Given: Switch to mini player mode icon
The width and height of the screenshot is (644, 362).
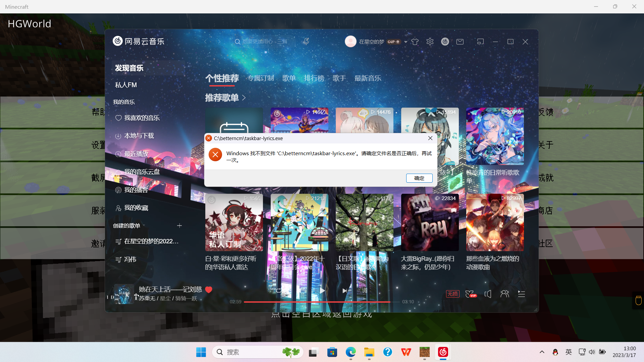Looking at the screenshot, I should pyautogui.click(x=480, y=42).
